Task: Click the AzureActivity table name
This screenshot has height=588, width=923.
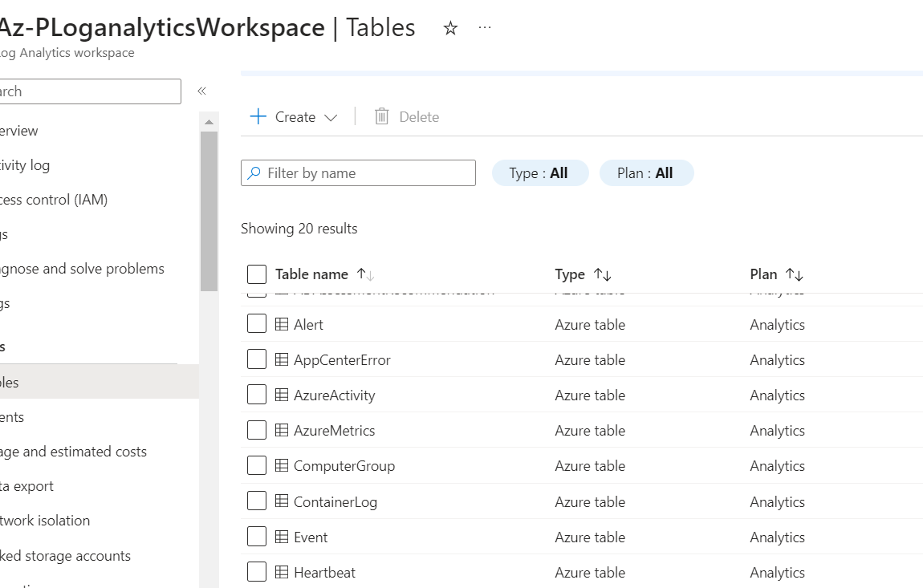Action: [x=335, y=395]
